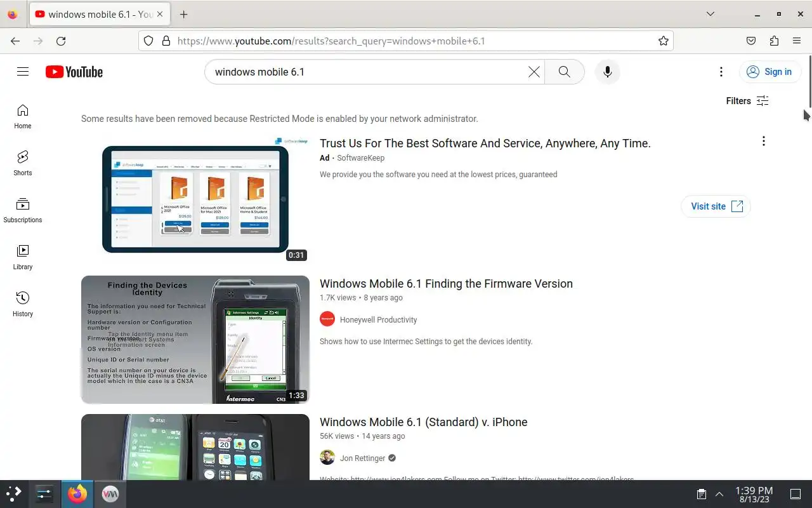The image size is (812, 508).
Task: Open the "Trust Us For The Best Software" ad title
Action: coord(485,144)
